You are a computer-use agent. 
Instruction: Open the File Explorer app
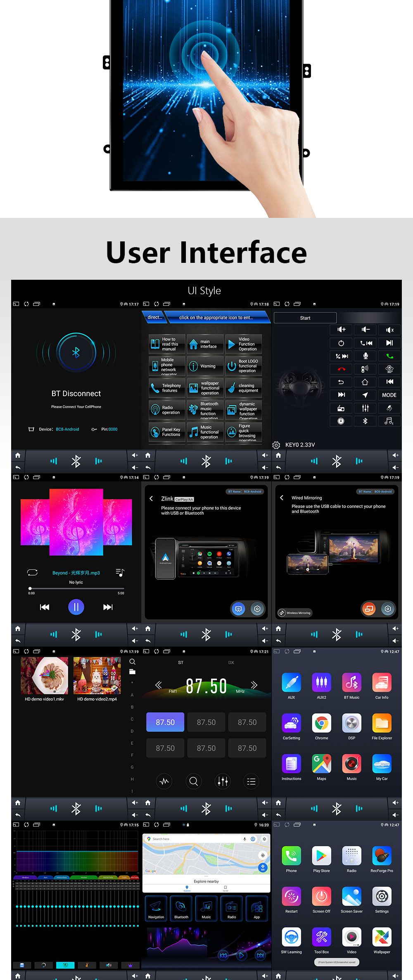[x=382, y=723]
